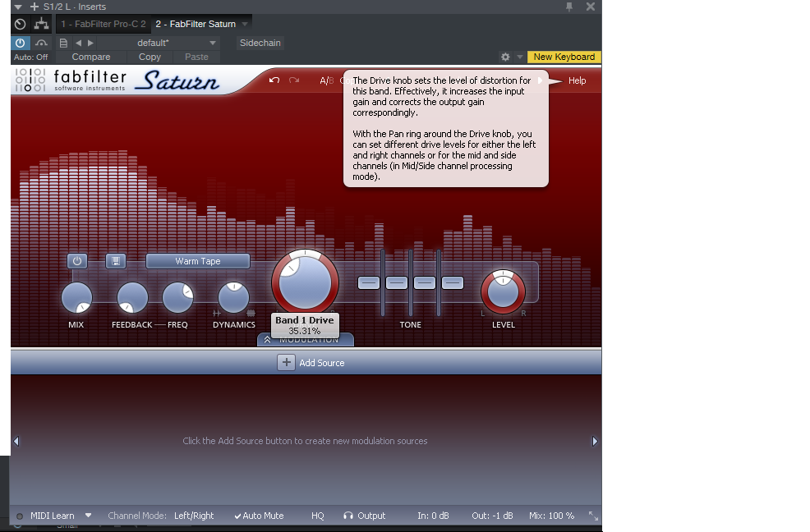This screenshot has width=810, height=532.
Task: Click the second tone slider handle
Action: [397, 283]
